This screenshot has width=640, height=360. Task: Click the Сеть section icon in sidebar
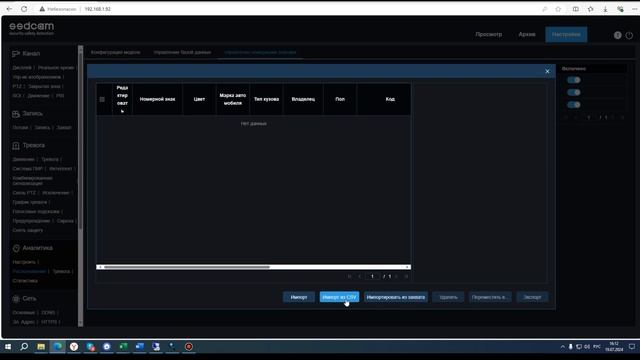(16, 299)
